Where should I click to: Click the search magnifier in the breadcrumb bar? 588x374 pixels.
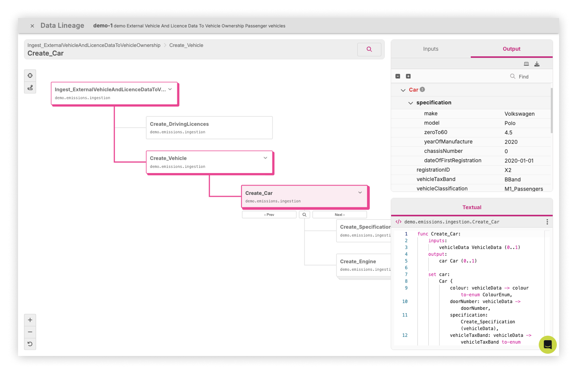pyautogui.click(x=369, y=49)
